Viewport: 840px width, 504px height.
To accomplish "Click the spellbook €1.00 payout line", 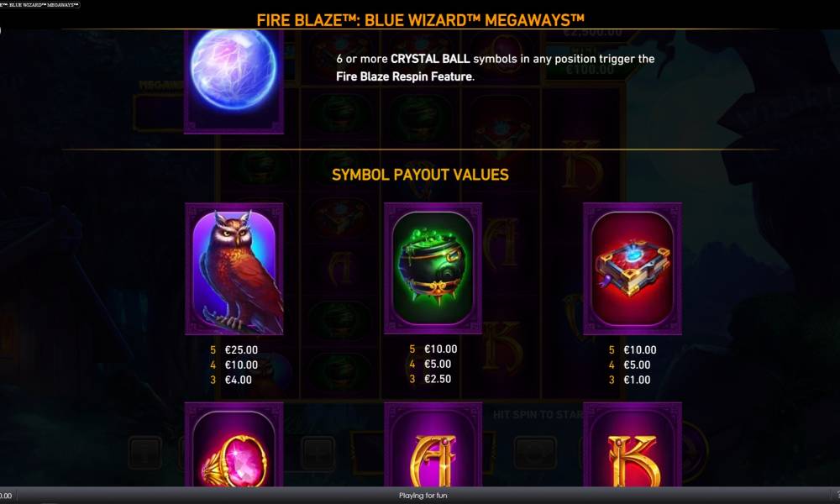I will click(x=629, y=380).
